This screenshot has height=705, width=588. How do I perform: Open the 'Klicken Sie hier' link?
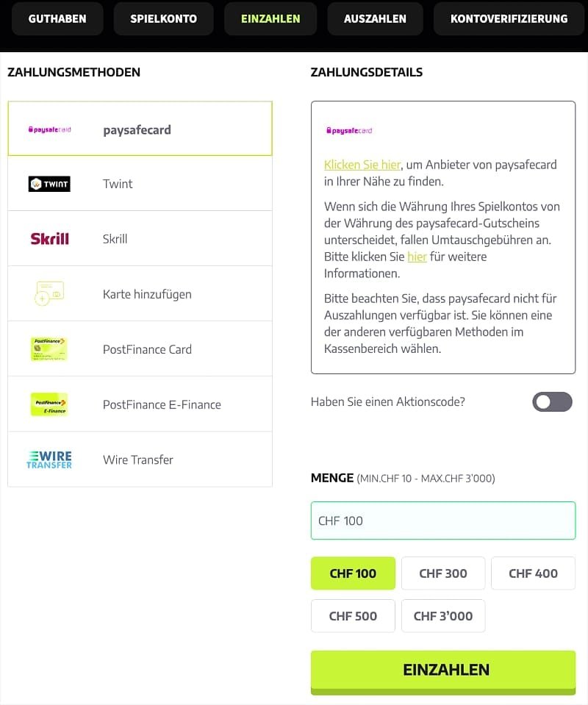360,165
